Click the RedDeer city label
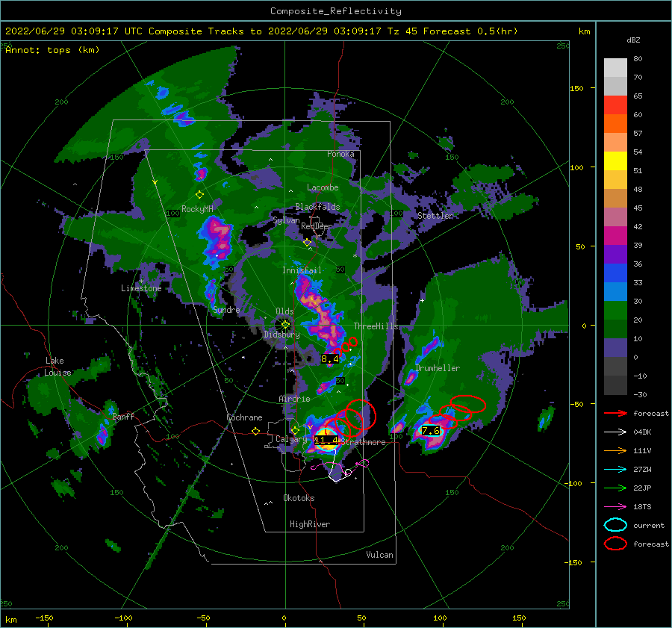 click(x=317, y=226)
